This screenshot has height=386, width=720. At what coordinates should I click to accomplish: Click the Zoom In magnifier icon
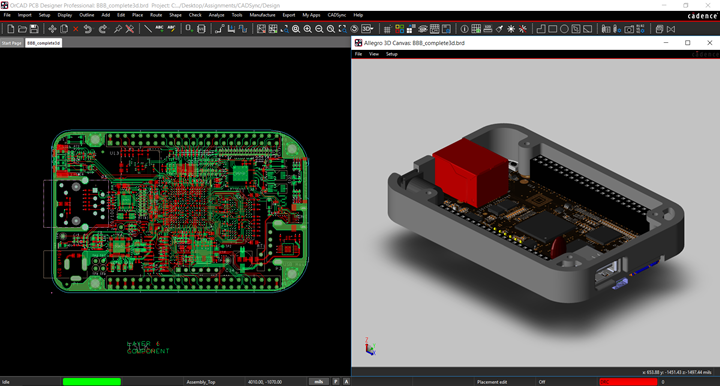(x=308, y=29)
